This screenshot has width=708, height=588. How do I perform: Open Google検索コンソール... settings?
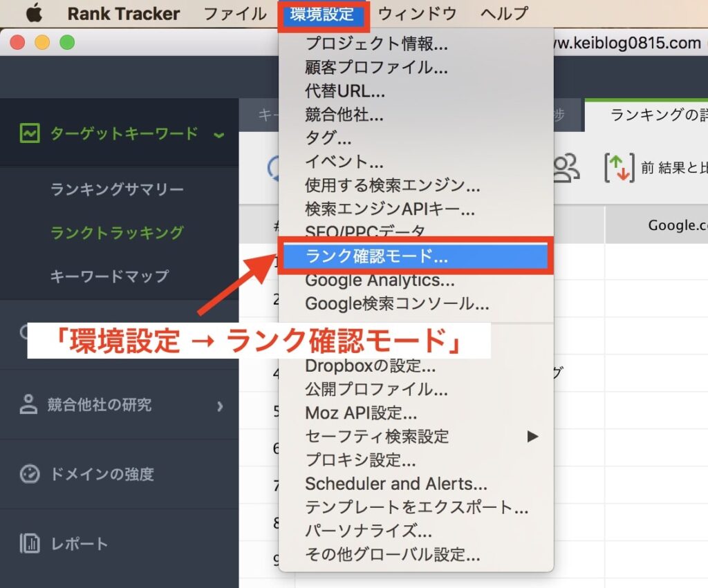point(397,304)
